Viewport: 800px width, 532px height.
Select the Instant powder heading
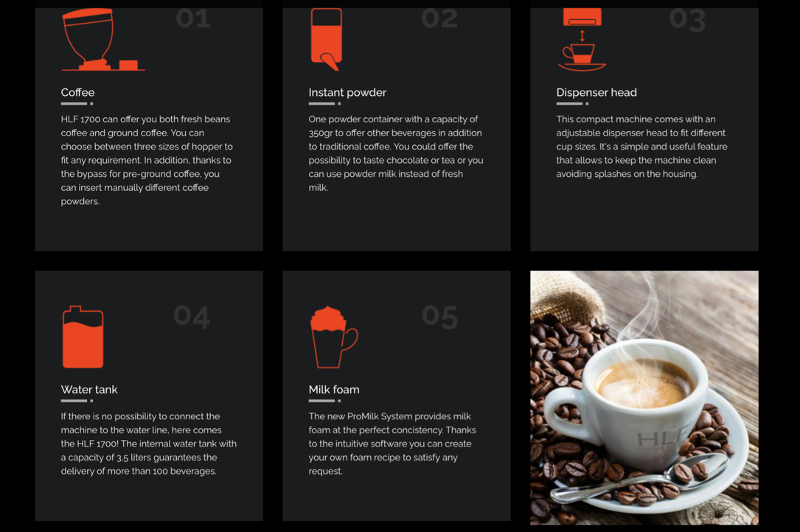[347, 92]
